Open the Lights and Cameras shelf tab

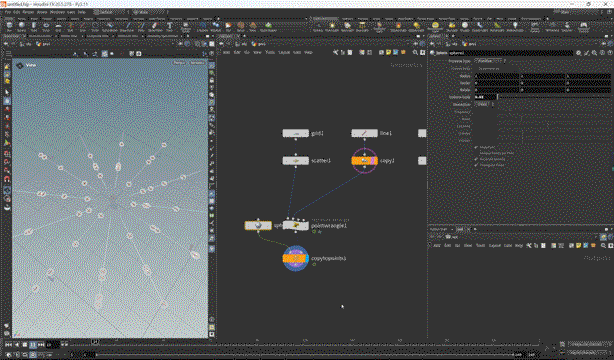[325, 18]
